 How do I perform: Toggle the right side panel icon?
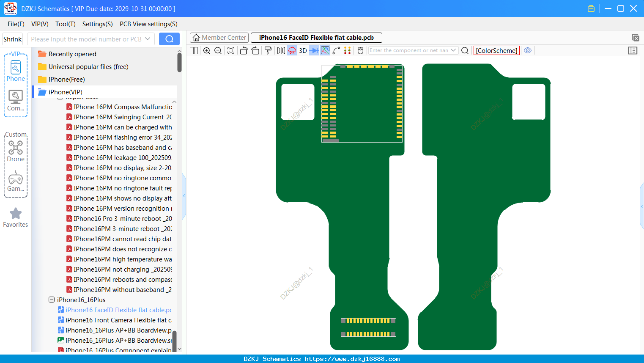point(633,50)
